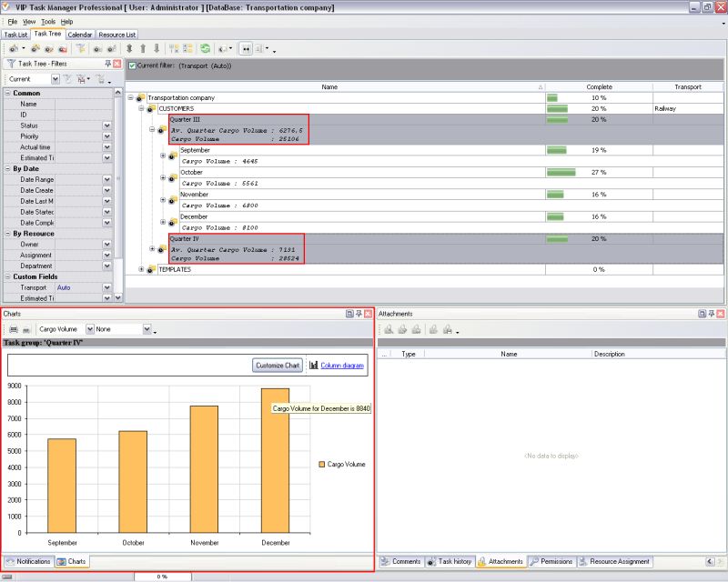Collapse the Transportation company tree node
Screen dimensions: 728x582
pyautogui.click(x=130, y=98)
